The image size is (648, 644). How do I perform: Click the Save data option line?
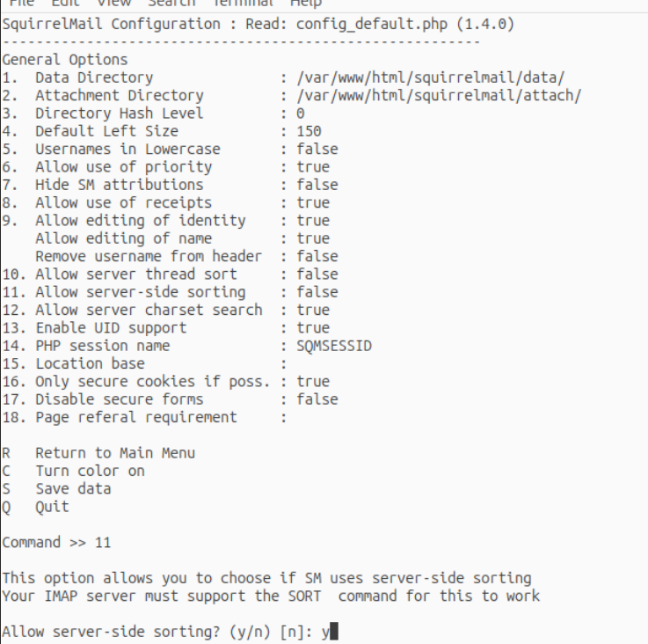(x=56, y=489)
